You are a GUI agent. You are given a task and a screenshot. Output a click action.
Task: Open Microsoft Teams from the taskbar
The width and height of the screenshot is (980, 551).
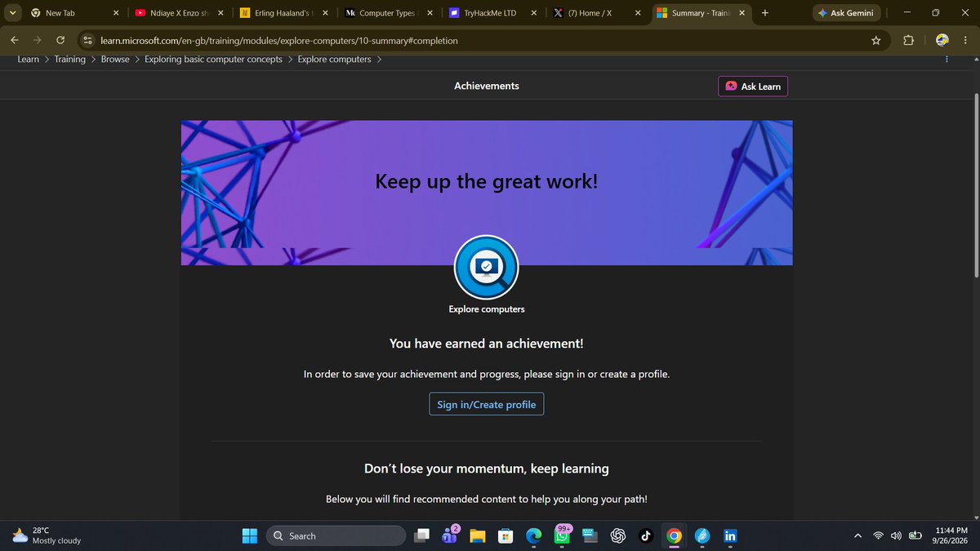tap(449, 535)
